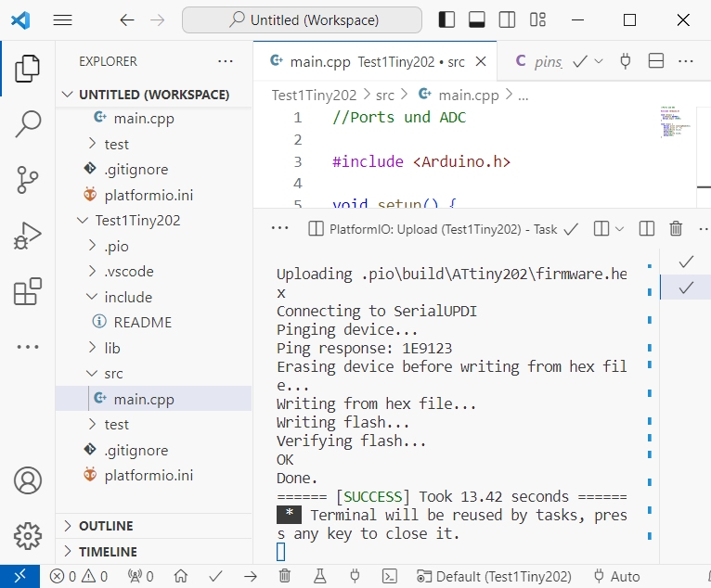Click PlatformIO Home icon in status bar

(182, 576)
